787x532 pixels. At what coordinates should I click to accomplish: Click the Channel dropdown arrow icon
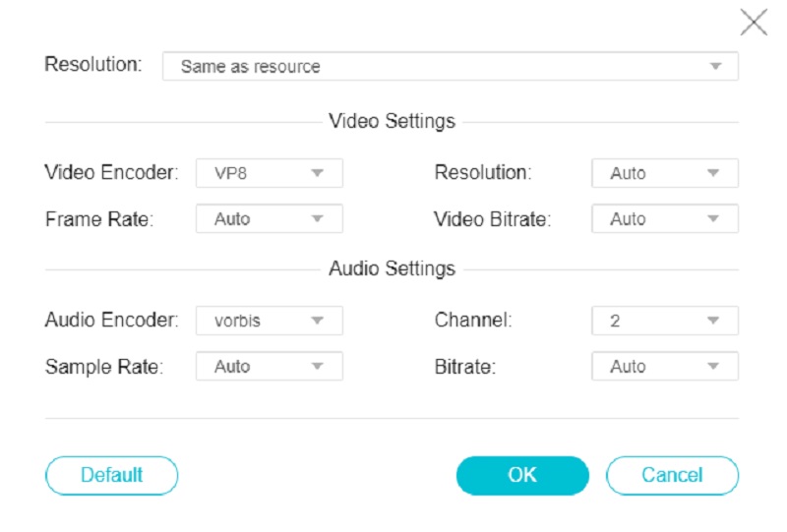tap(714, 321)
